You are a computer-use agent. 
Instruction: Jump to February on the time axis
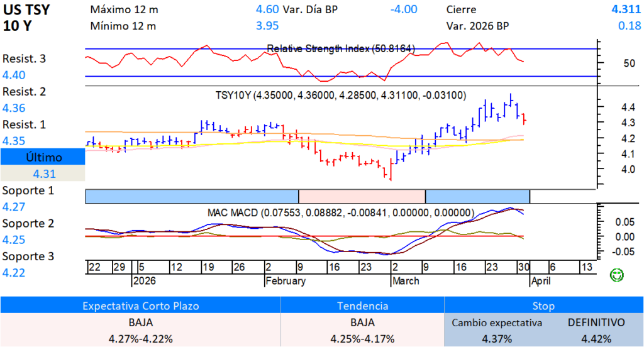click(286, 281)
